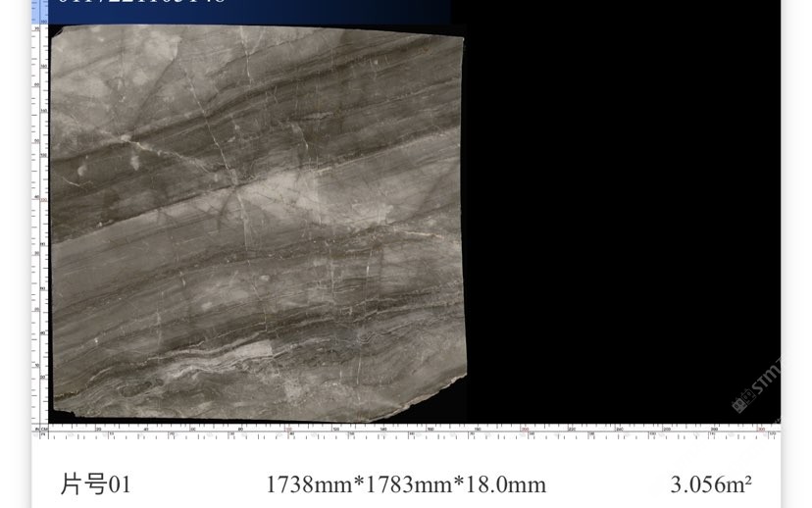Tap the top-left corner of the slab
This screenshot has width=812, height=508.
57,31
